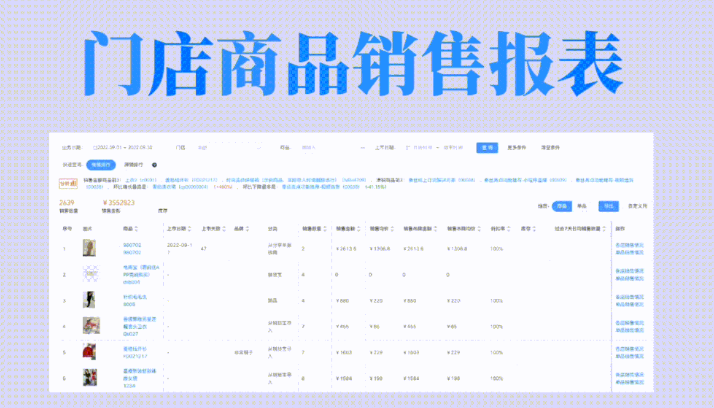Open 各店销售情况 for row 6
714x408 pixels.
tap(630, 375)
